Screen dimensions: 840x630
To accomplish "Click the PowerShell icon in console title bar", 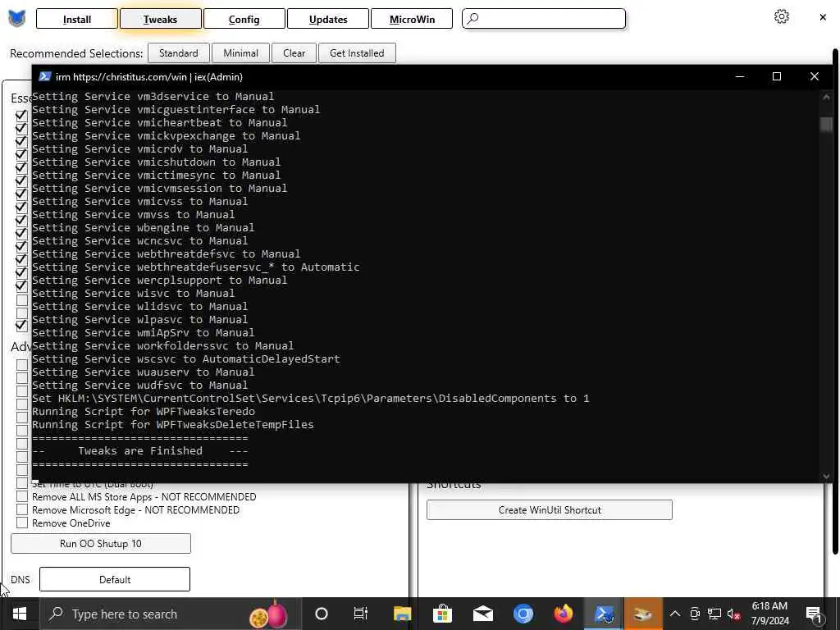I will click(x=45, y=76).
